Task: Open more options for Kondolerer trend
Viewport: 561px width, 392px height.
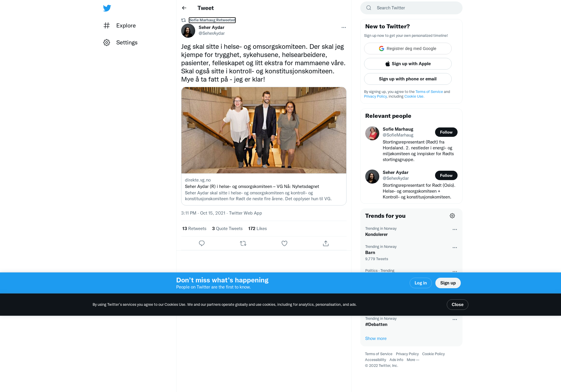Action: coord(455,229)
